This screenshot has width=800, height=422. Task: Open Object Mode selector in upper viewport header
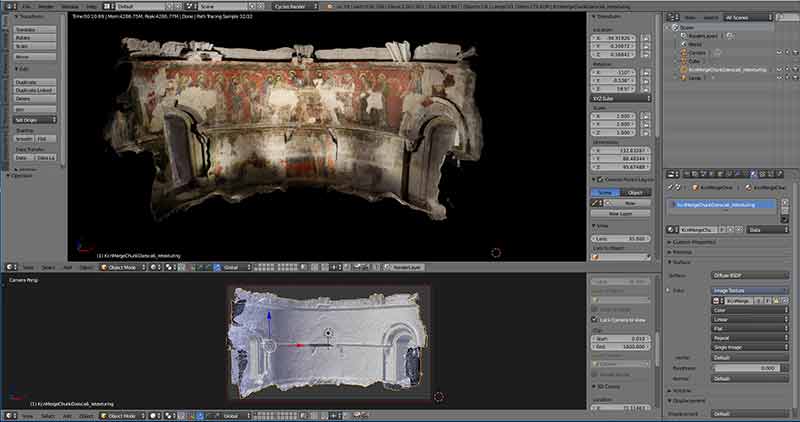pyautogui.click(x=122, y=267)
